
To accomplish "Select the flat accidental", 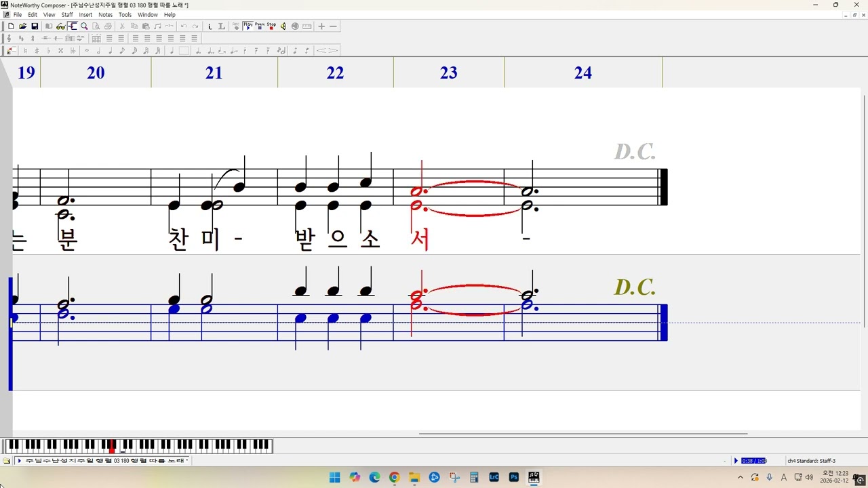I will click(x=49, y=51).
